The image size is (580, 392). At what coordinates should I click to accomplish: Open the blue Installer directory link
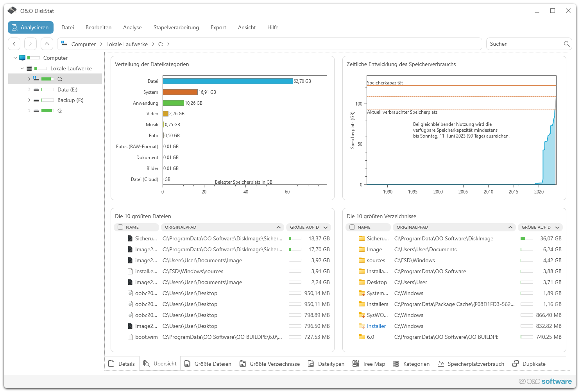tap(376, 326)
